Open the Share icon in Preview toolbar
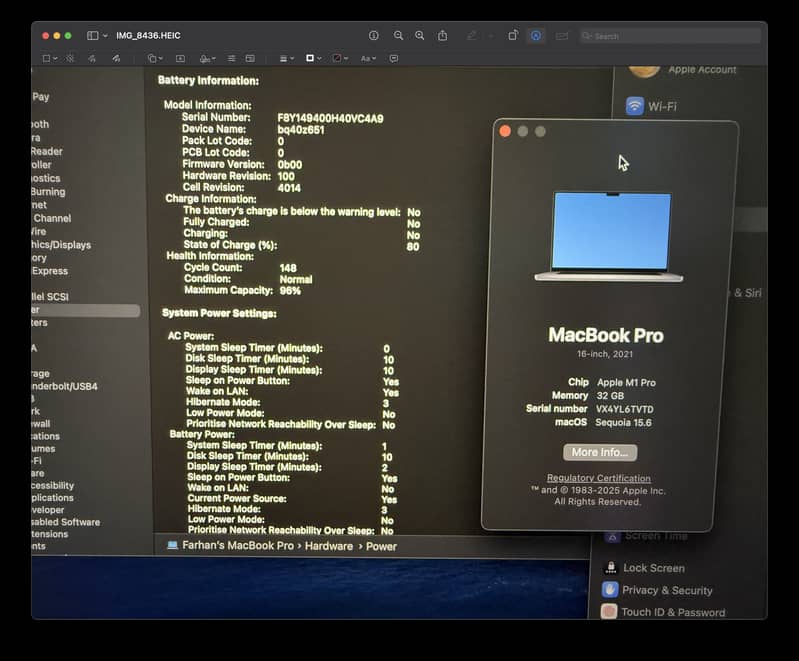The image size is (799, 661). (442, 35)
